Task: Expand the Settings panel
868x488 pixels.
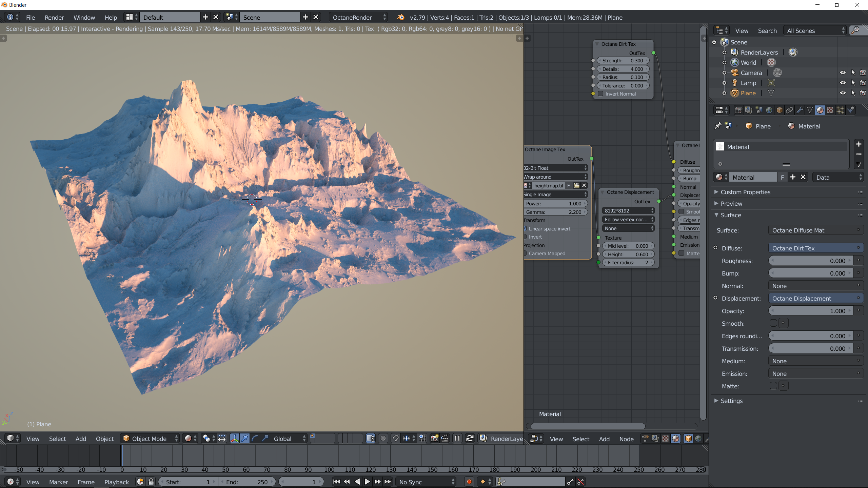Action: (x=731, y=401)
